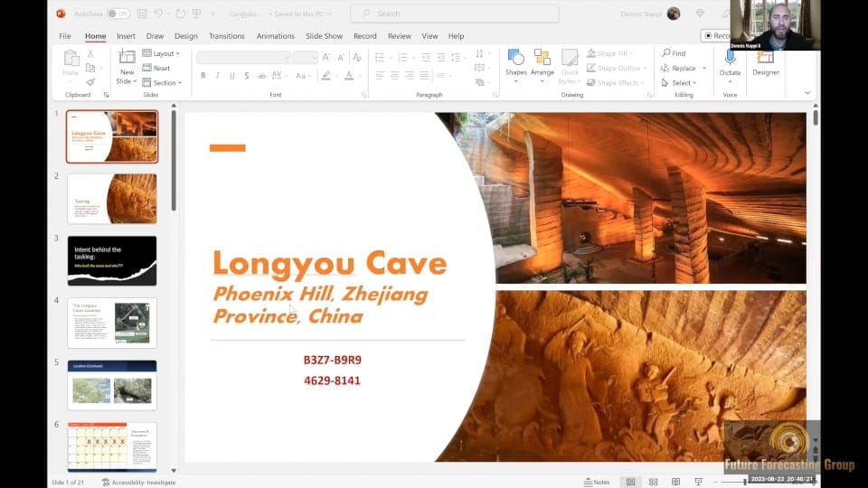The image size is (868, 488).
Task: Switch to the Design tab
Action: tap(186, 36)
